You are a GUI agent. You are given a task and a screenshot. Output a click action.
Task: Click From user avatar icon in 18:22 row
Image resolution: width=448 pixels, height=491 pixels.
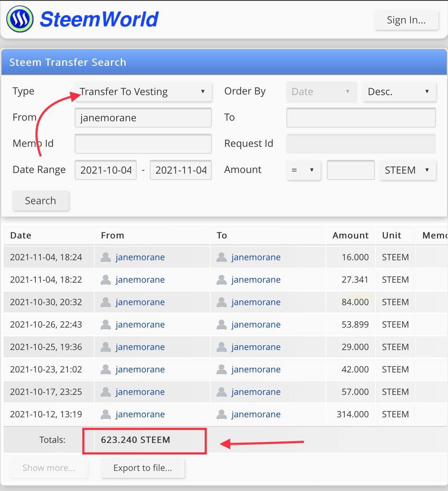coord(106,280)
